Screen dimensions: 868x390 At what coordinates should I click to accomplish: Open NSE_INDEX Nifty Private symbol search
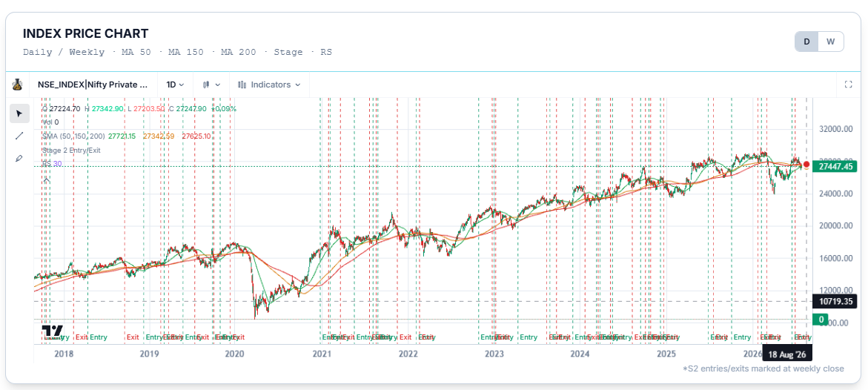click(x=93, y=85)
